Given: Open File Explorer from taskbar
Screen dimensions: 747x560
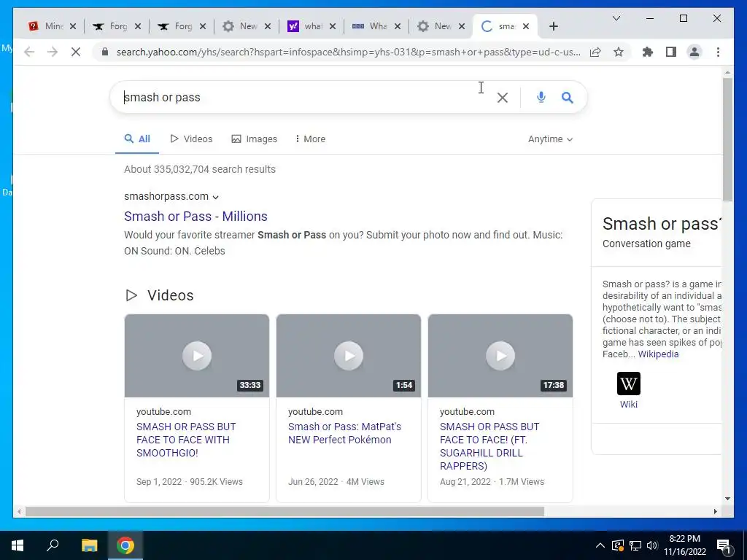Looking at the screenshot, I should (89, 545).
